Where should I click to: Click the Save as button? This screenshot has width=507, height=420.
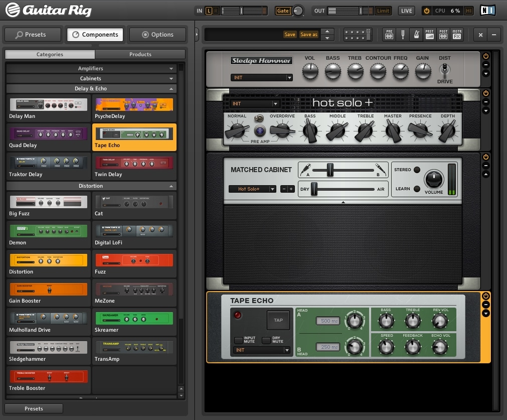[309, 34]
